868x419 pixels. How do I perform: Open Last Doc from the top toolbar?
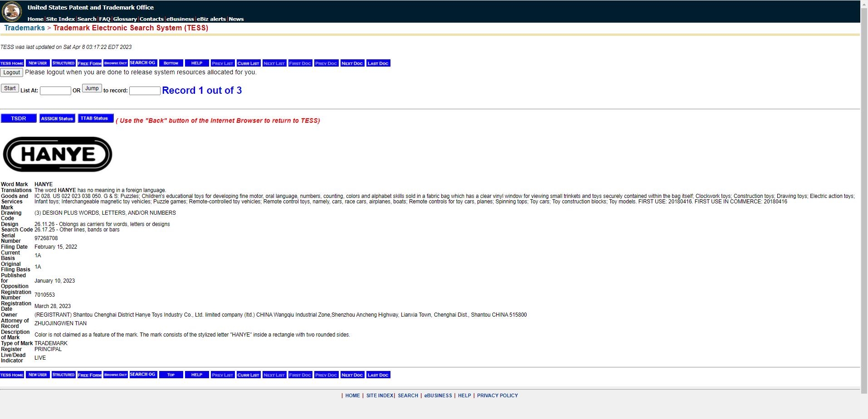(x=378, y=63)
